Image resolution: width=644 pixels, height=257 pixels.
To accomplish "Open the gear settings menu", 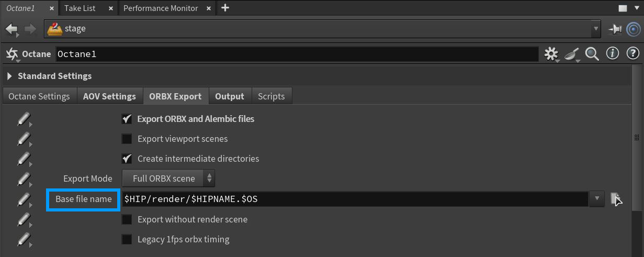I will (551, 54).
